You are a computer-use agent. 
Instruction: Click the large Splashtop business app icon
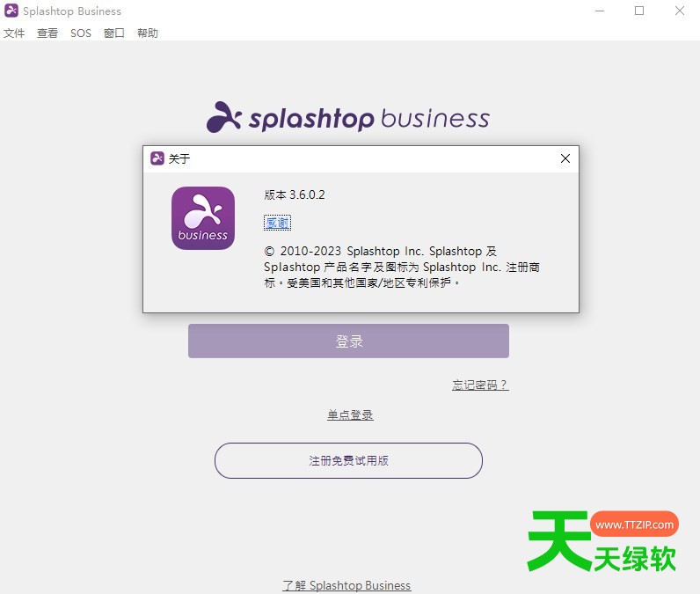[x=203, y=218]
